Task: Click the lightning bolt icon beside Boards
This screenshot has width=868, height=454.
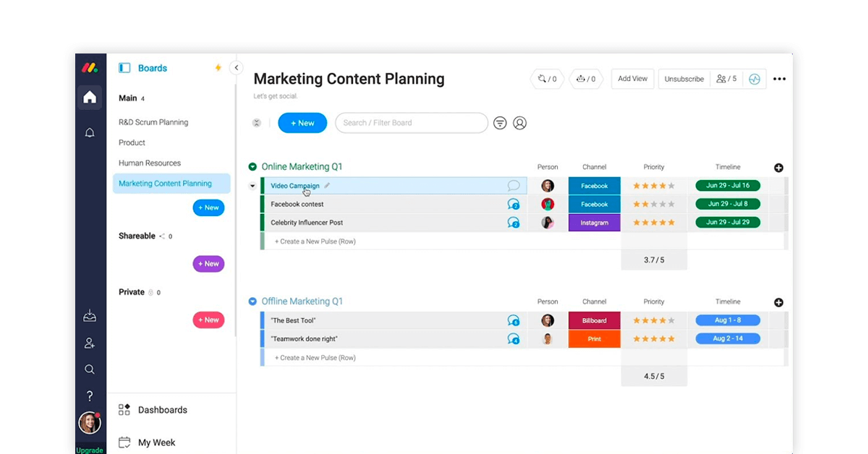Action: click(x=218, y=68)
